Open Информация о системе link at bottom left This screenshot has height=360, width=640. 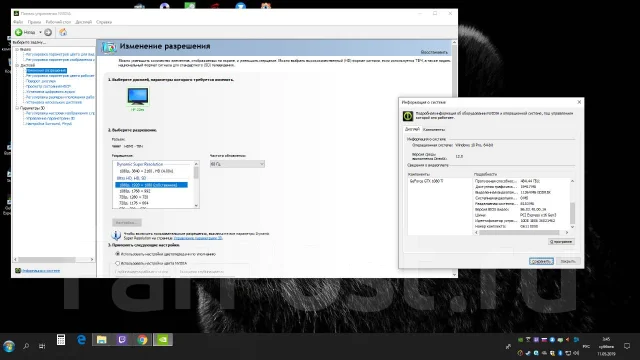pos(41,271)
